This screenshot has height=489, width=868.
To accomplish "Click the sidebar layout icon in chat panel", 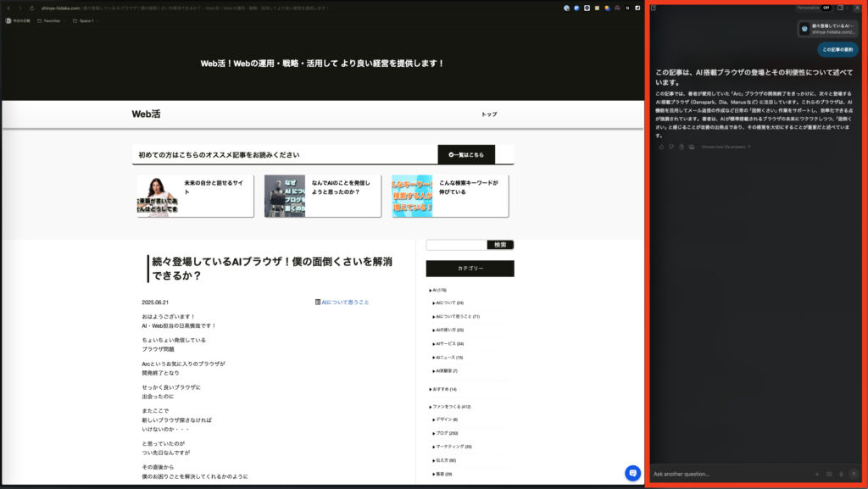I will 841,8.
